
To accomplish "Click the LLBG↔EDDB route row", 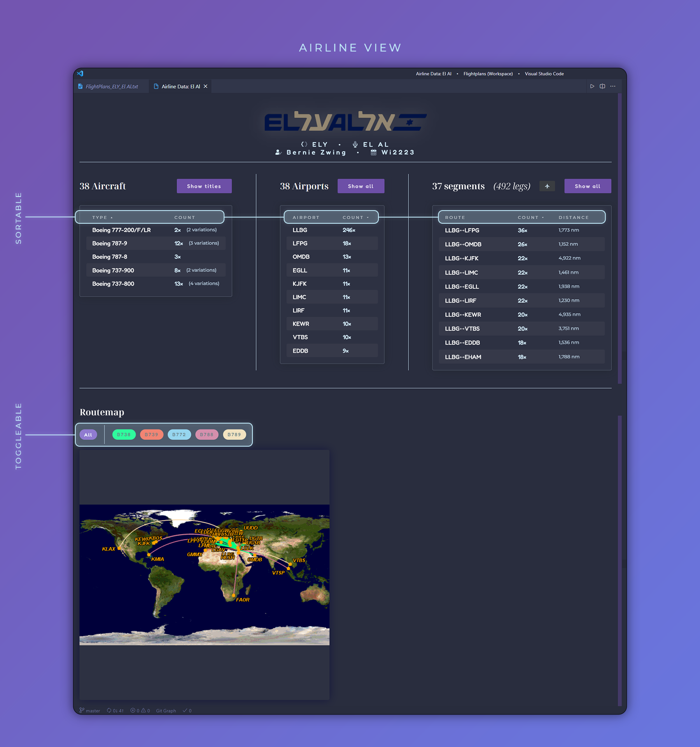I will coord(522,342).
